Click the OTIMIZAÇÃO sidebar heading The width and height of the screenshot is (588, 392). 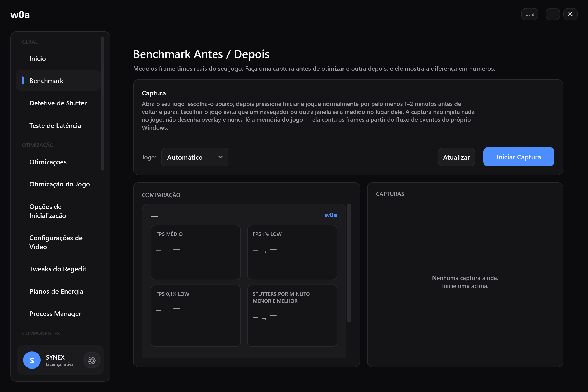[38, 145]
